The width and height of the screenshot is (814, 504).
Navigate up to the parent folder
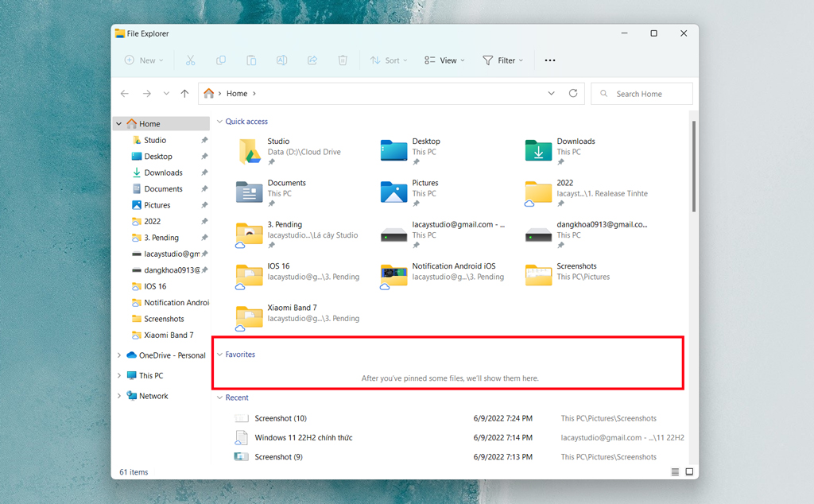coord(184,93)
